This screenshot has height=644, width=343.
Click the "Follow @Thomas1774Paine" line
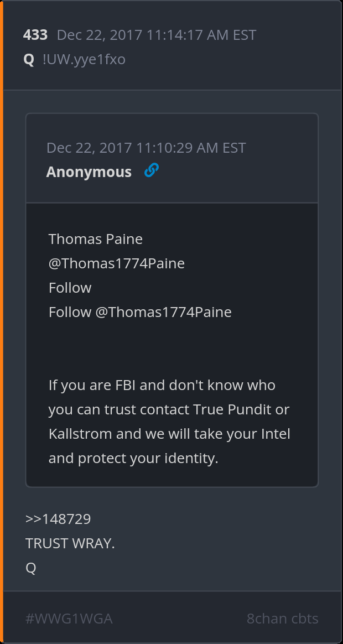tap(140, 312)
